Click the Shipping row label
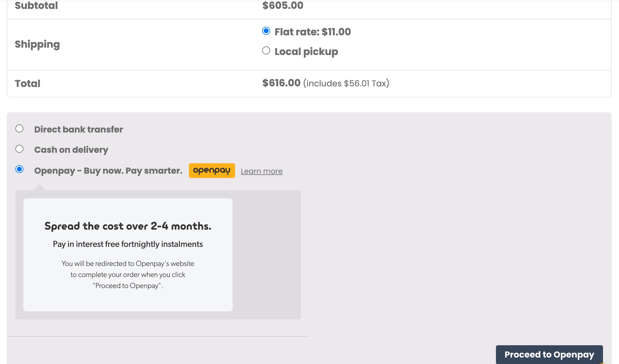 pyautogui.click(x=37, y=44)
